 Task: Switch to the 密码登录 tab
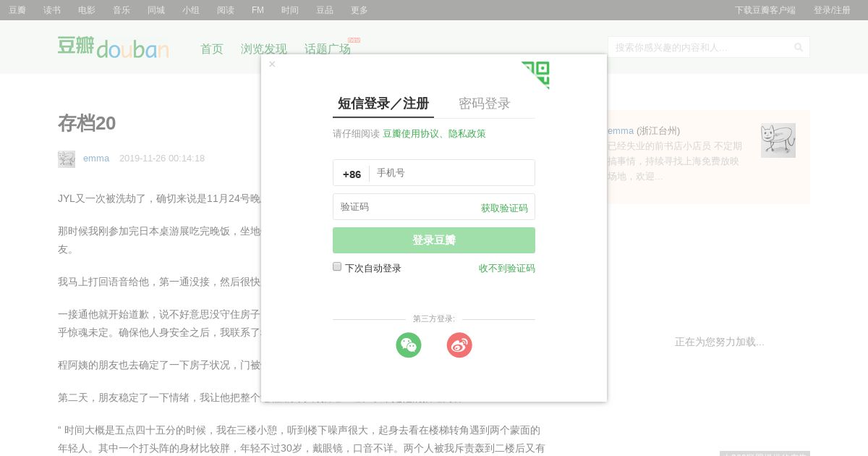click(485, 104)
